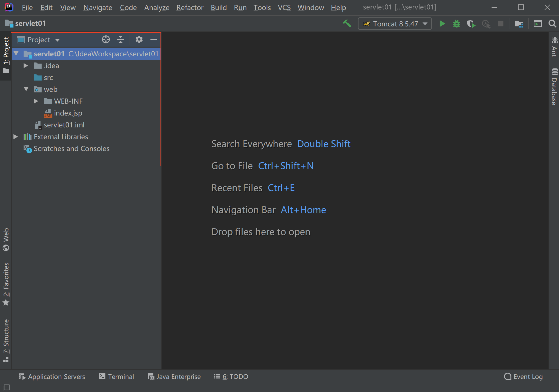This screenshot has height=392, width=559.
Task: Hide the Project panel with minus icon
Action: (154, 39)
